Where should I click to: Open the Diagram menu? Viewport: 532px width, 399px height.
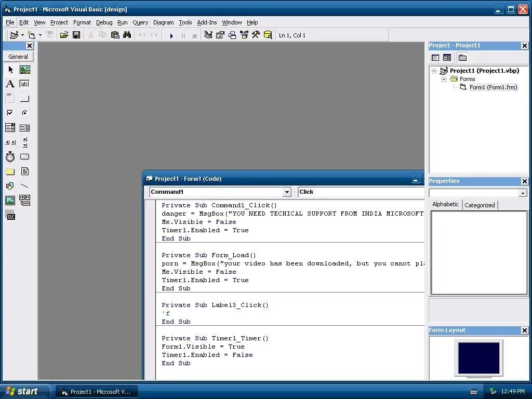point(163,22)
